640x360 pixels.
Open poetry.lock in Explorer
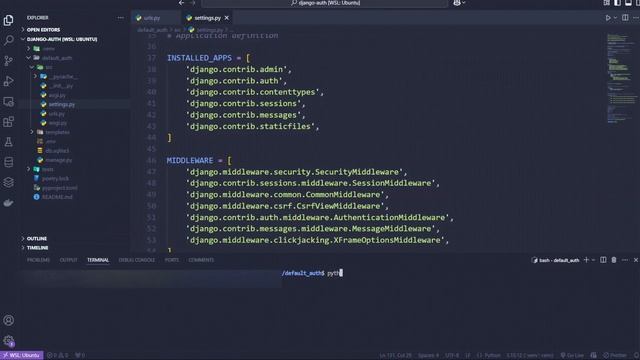coord(55,179)
